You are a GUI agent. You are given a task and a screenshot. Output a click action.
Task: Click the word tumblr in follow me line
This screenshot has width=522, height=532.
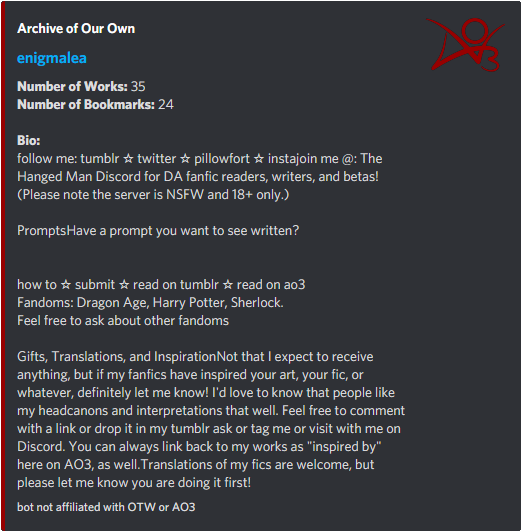pyautogui.click(x=100, y=159)
